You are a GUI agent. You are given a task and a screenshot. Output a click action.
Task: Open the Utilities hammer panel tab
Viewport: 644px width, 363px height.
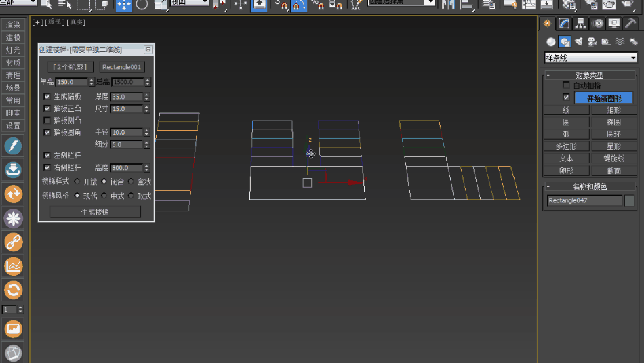click(630, 24)
